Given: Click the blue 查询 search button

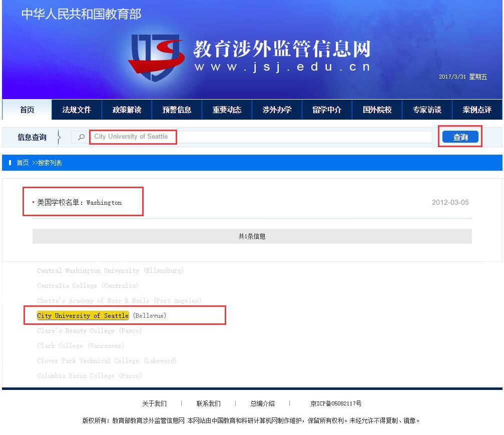Looking at the screenshot, I should pyautogui.click(x=460, y=137).
